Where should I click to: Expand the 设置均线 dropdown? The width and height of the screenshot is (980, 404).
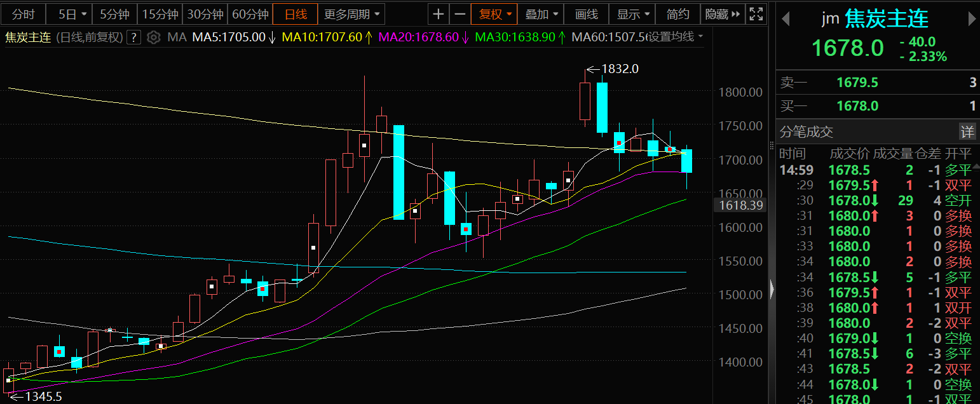tap(674, 37)
